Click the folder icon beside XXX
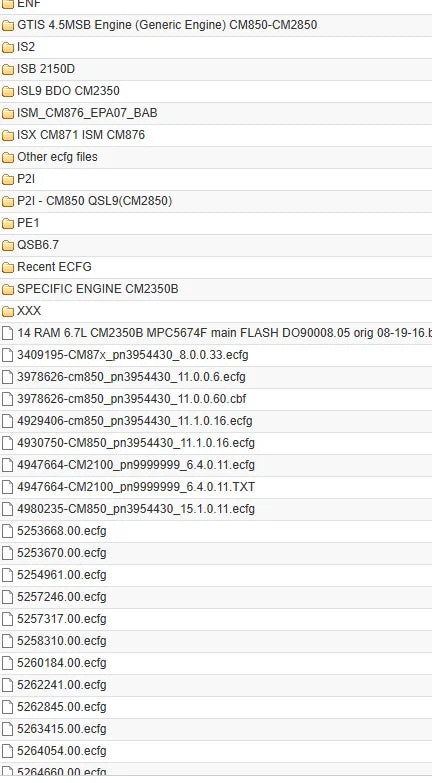The width and height of the screenshot is (432, 783). tap(7, 311)
